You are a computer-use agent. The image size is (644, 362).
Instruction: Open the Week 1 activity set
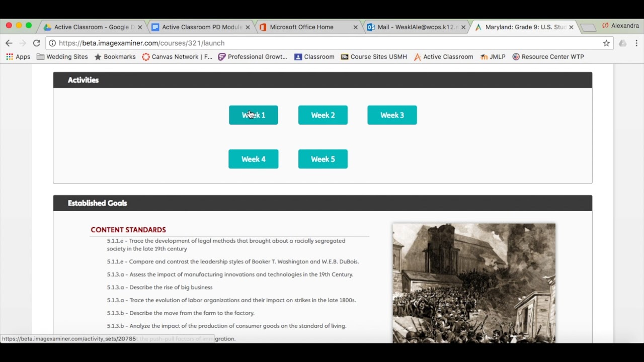tap(253, 115)
